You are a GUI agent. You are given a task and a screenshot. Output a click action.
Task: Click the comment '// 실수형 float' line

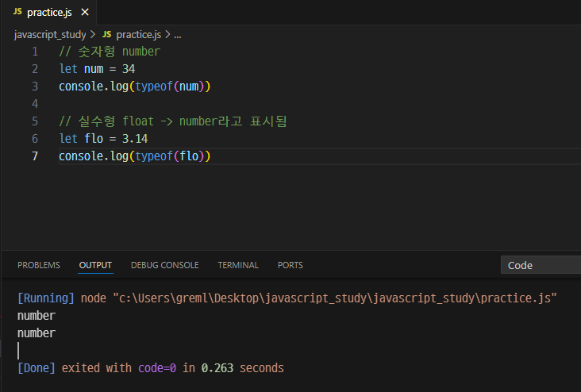(x=173, y=121)
